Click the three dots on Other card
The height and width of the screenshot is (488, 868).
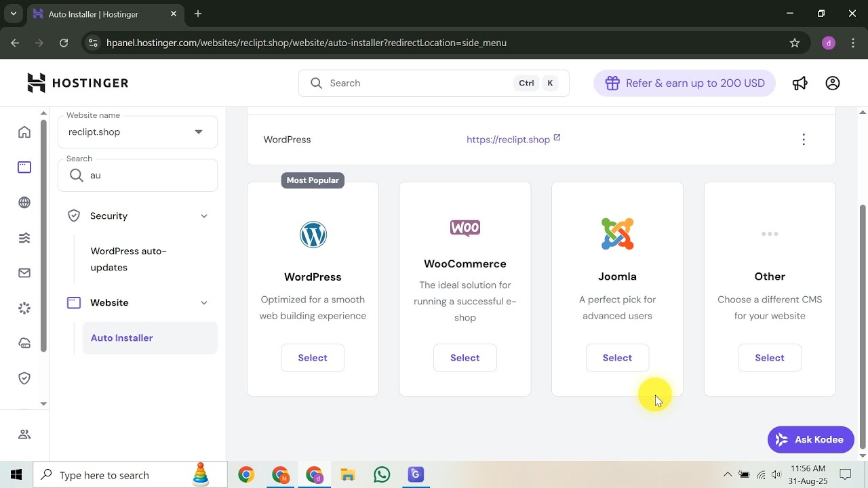(770, 234)
